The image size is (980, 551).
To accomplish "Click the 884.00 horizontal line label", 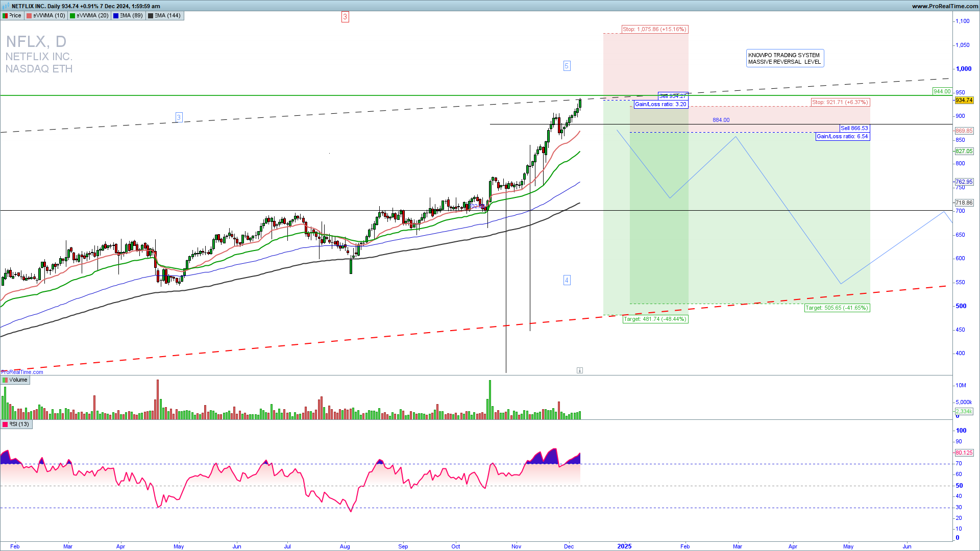I will 721,120.
